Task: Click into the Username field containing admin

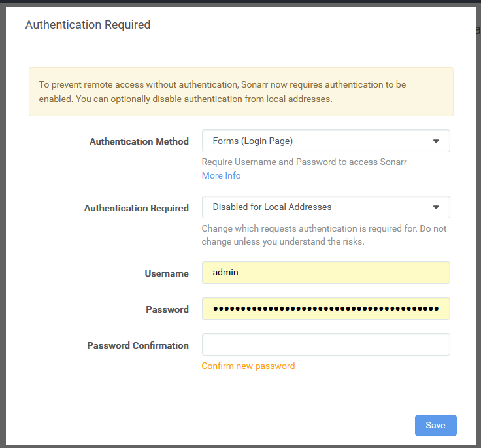Action: [325, 272]
